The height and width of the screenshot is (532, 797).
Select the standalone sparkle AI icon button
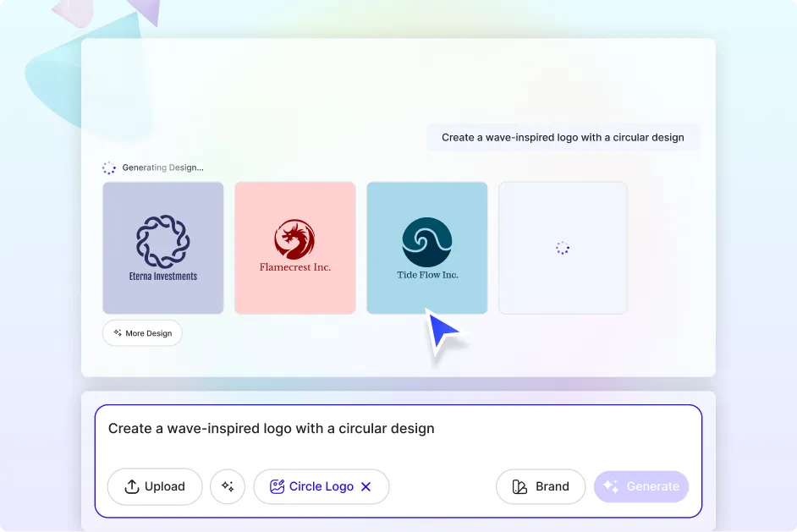point(227,486)
